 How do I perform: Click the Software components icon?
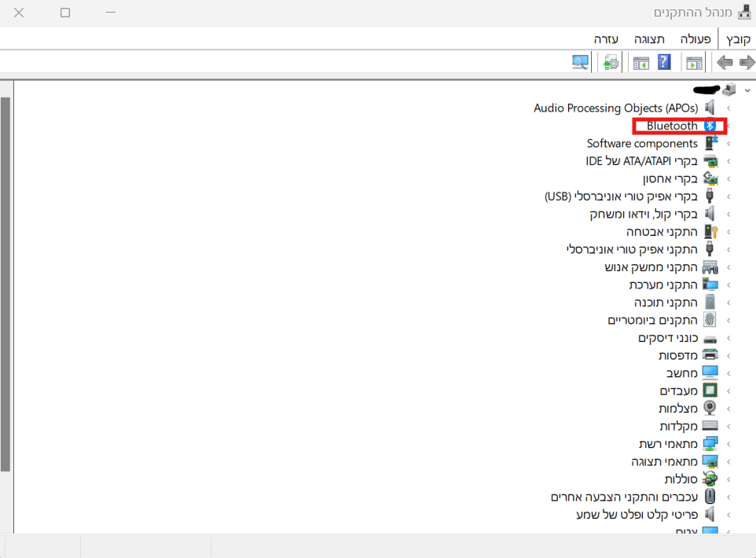click(710, 143)
